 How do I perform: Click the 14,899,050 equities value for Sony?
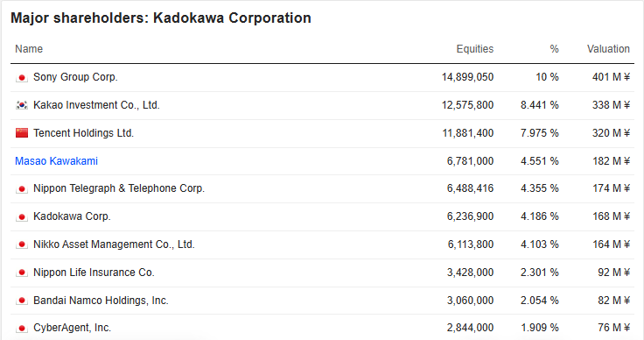coord(467,77)
